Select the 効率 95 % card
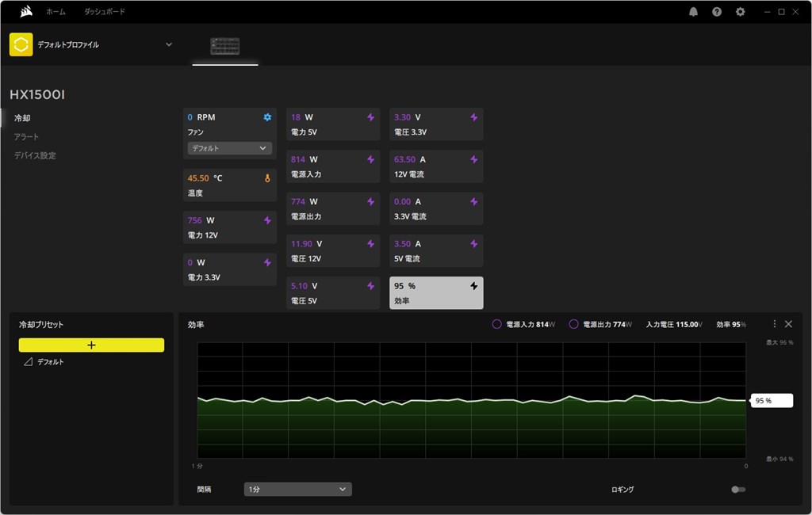This screenshot has width=812, height=515. tap(436, 293)
